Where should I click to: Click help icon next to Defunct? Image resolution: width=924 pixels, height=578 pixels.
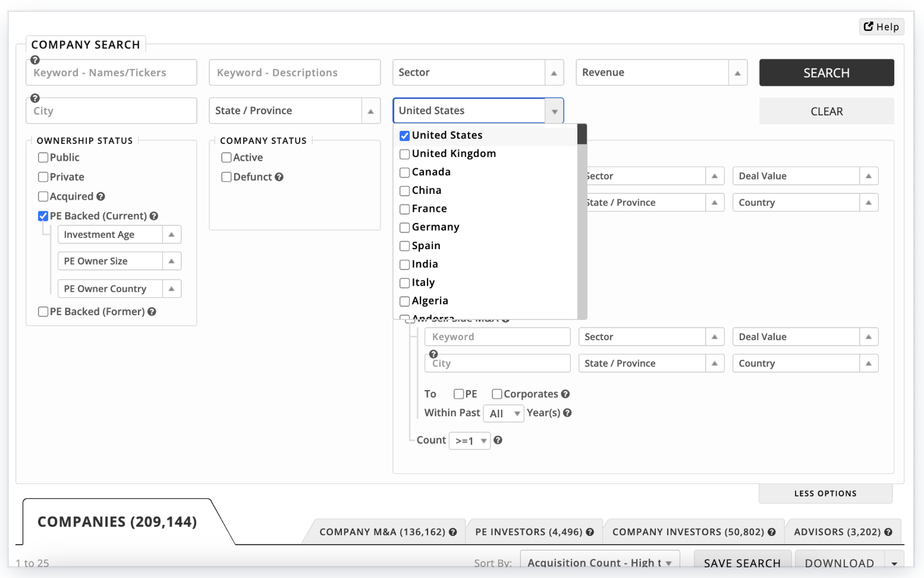coord(279,177)
